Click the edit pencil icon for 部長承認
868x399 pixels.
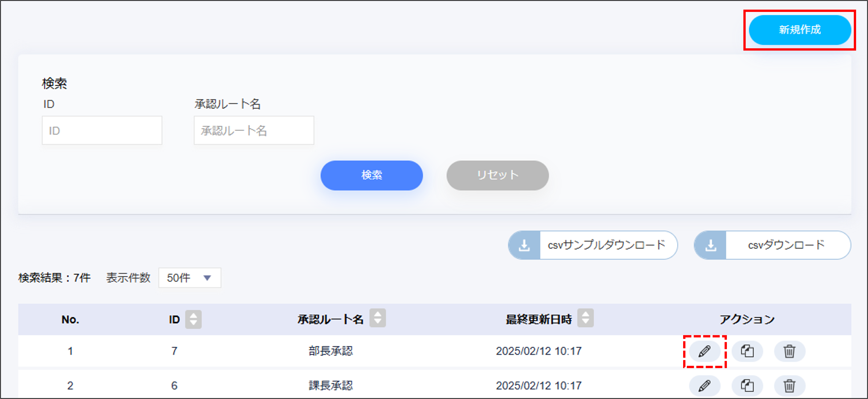point(704,351)
